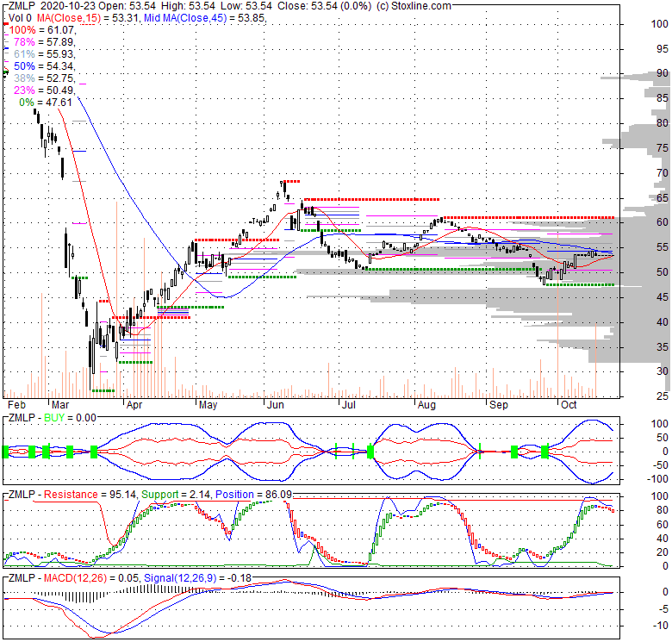Click the (c) Stoxline.com credit text
Image resolution: width=672 pixels, height=642 pixels.
coord(414,6)
